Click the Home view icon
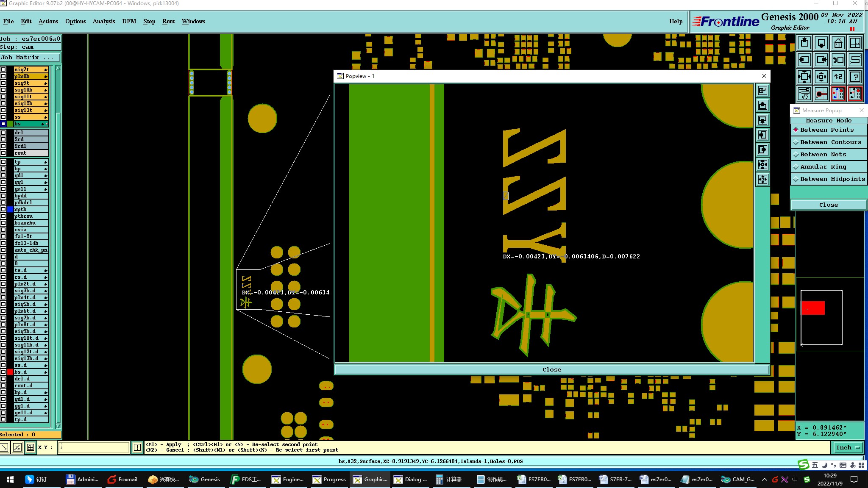The height and width of the screenshot is (488, 868). pos(838,43)
